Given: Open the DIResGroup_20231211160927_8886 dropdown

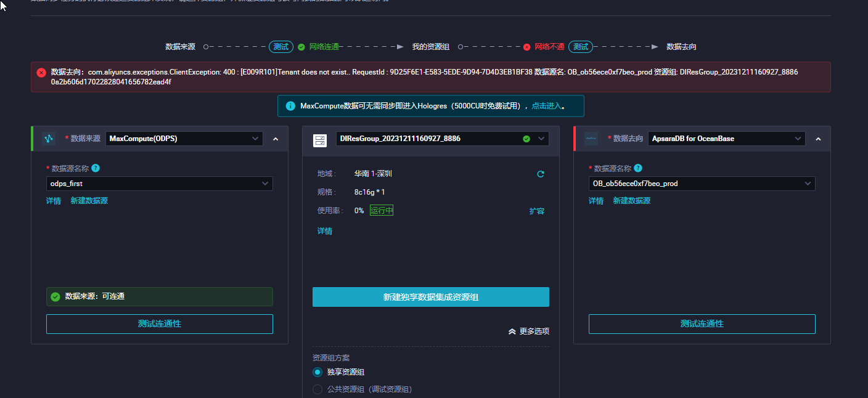Looking at the screenshot, I should pos(442,139).
